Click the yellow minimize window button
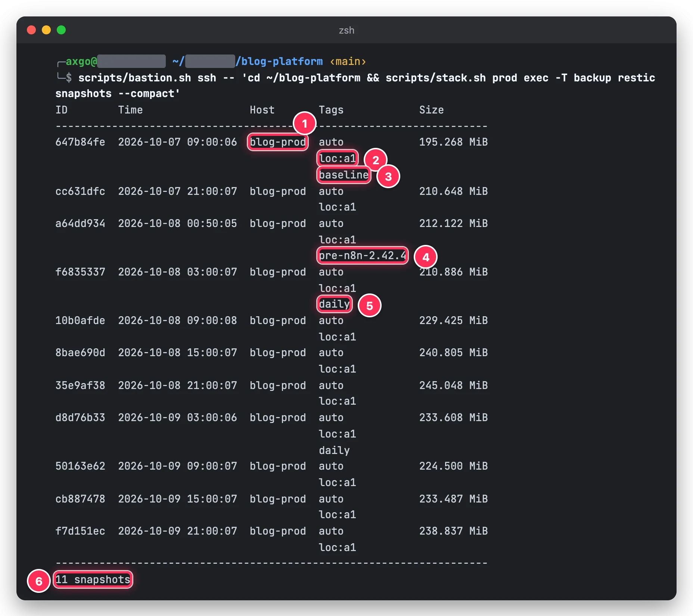The height and width of the screenshot is (616, 693). click(x=46, y=30)
